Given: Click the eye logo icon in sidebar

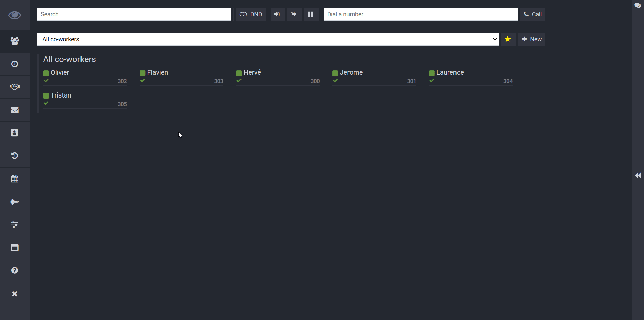Looking at the screenshot, I should pyautogui.click(x=15, y=15).
